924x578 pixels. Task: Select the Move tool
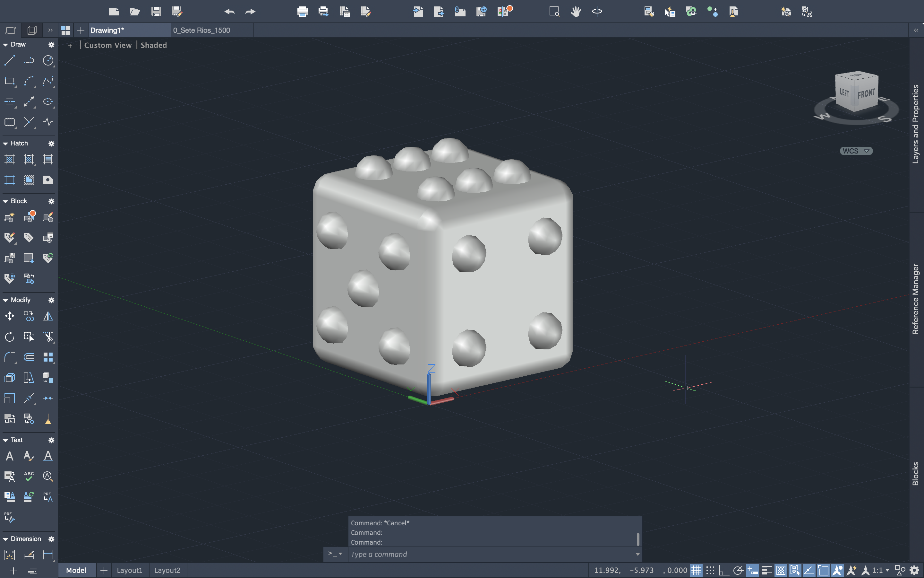(x=10, y=316)
